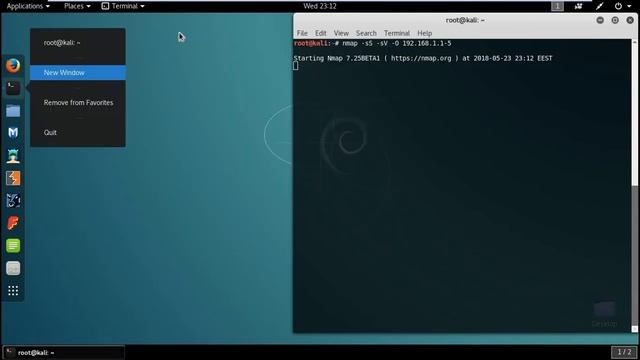Click the terminal vertical scrollbar

pos(635,186)
